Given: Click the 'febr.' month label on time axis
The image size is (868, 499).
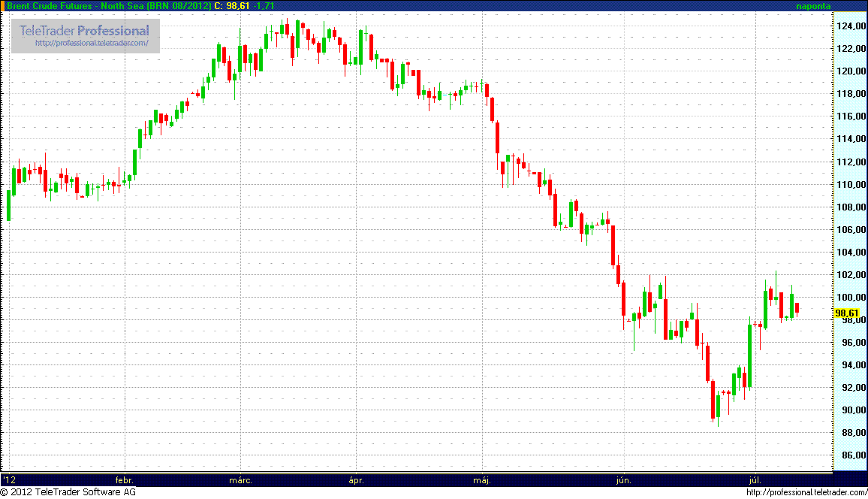Looking at the screenshot, I should (124, 480).
